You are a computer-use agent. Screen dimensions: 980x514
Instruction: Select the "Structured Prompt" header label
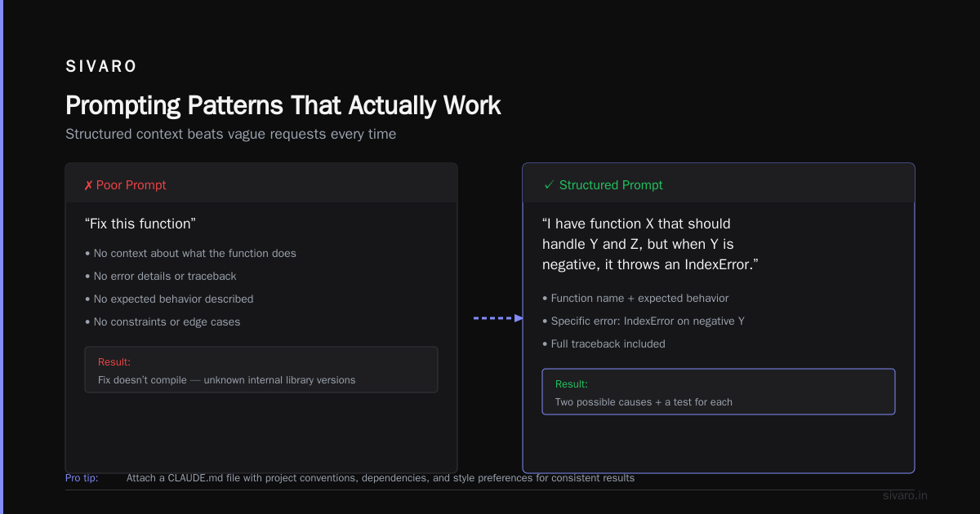611,185
